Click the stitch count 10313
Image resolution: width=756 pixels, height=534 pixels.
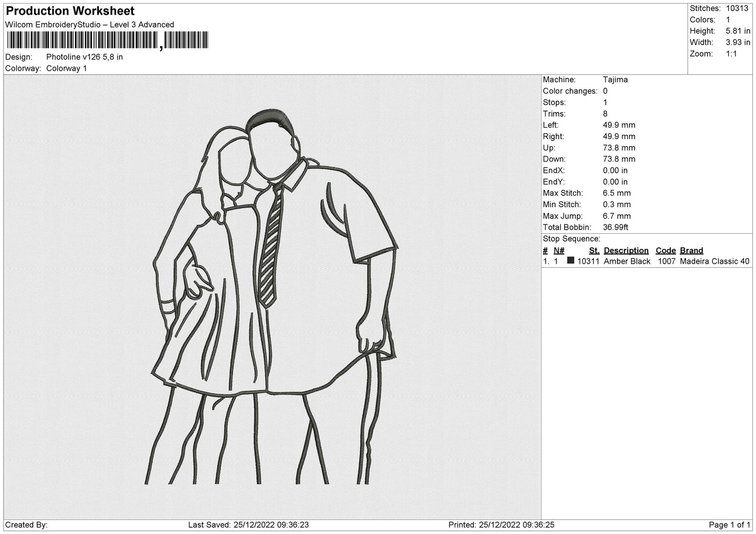(x=737, y=8)
